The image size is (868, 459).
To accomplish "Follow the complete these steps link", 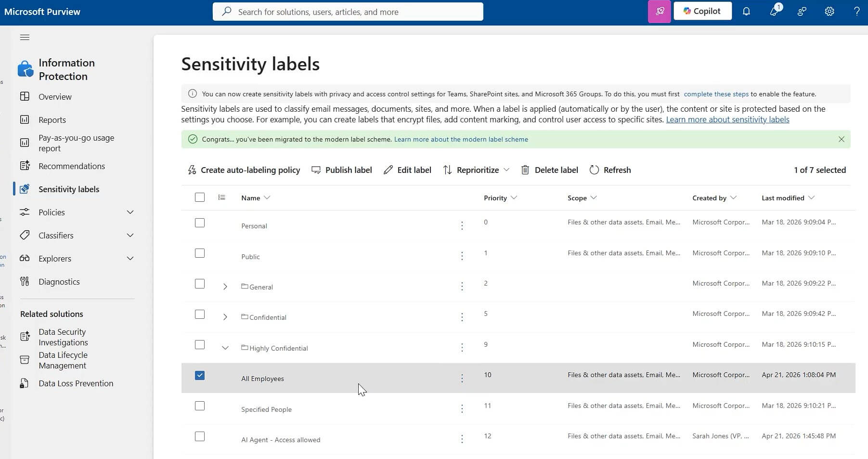I will (716, 94).
